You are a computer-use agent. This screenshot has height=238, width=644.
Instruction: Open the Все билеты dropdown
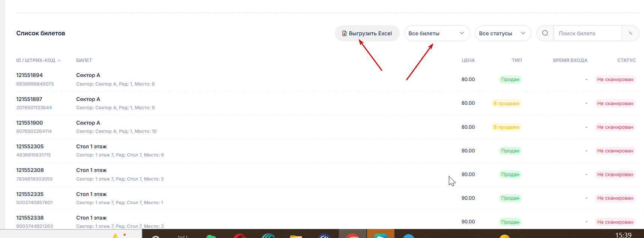pos(437,33)
